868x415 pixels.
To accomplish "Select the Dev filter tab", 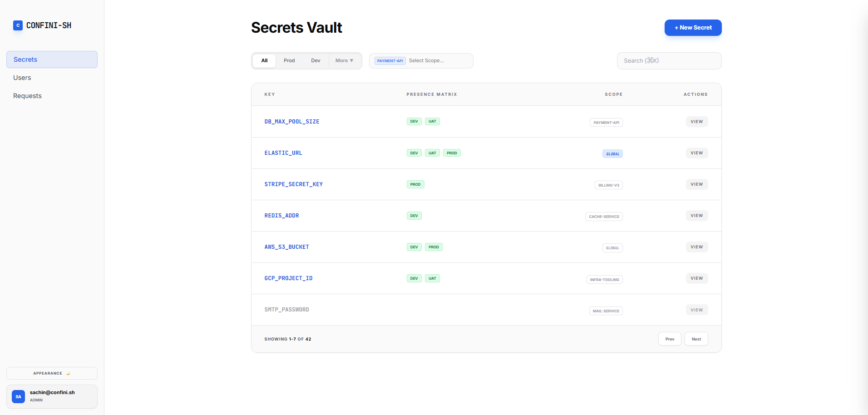I will 316,61.
